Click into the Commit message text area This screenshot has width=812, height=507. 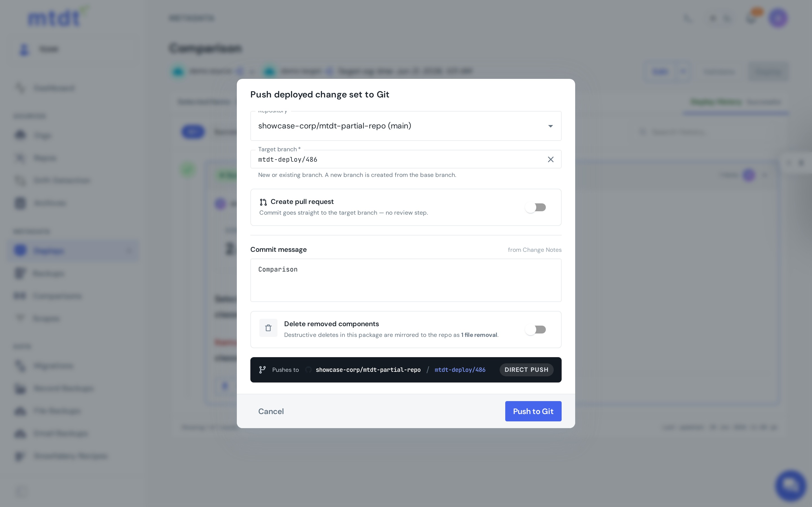click(x=406, y=280)
